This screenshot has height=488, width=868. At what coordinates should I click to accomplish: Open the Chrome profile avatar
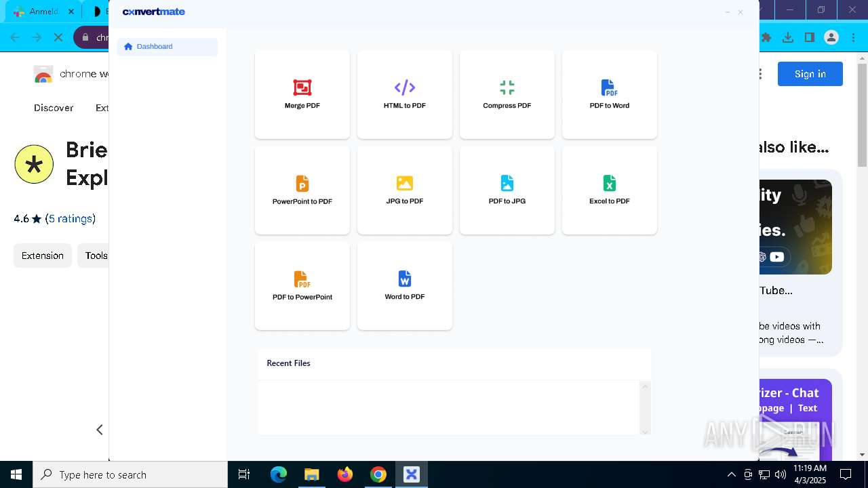[x=831, y=37]
